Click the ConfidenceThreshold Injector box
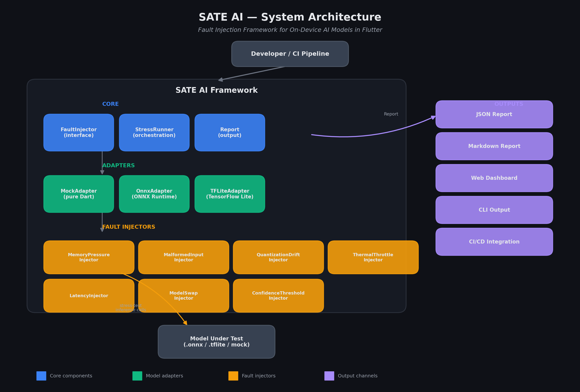This screenshot has width=580, height=392. 278,296
